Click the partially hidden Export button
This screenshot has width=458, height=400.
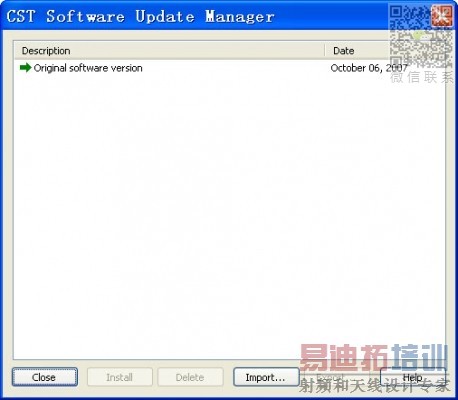click(x=336, y=377)
